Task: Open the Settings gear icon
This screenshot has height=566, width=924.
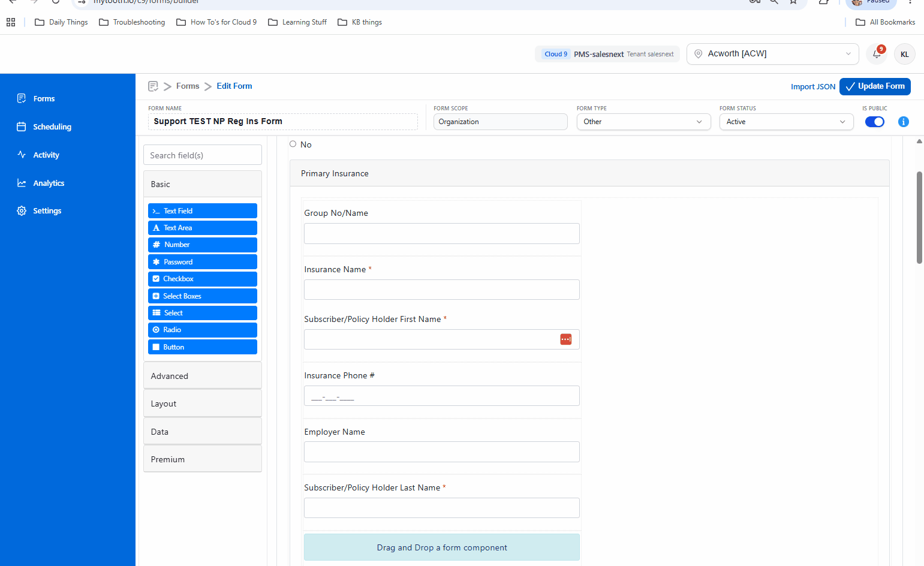Action: pos(22,211)
